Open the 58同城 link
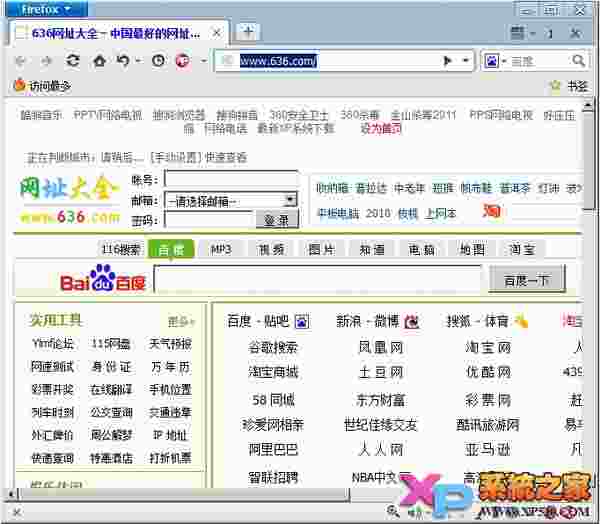The image size is (600, 524). 273,400
